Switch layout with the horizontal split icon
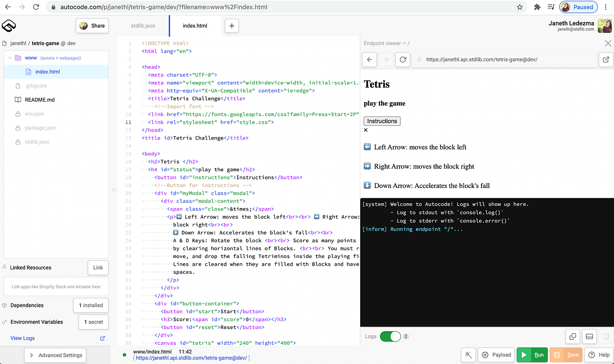 pos(589,336)
